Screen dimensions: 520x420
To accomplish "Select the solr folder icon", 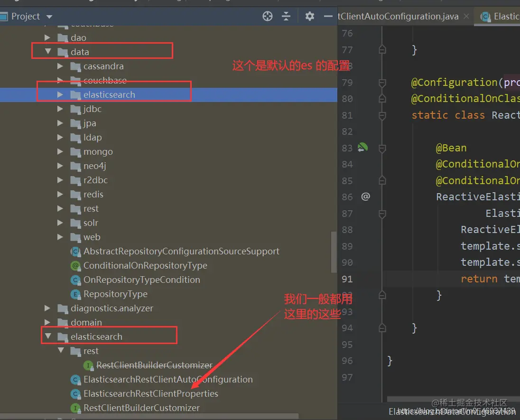I will (75, 223).
